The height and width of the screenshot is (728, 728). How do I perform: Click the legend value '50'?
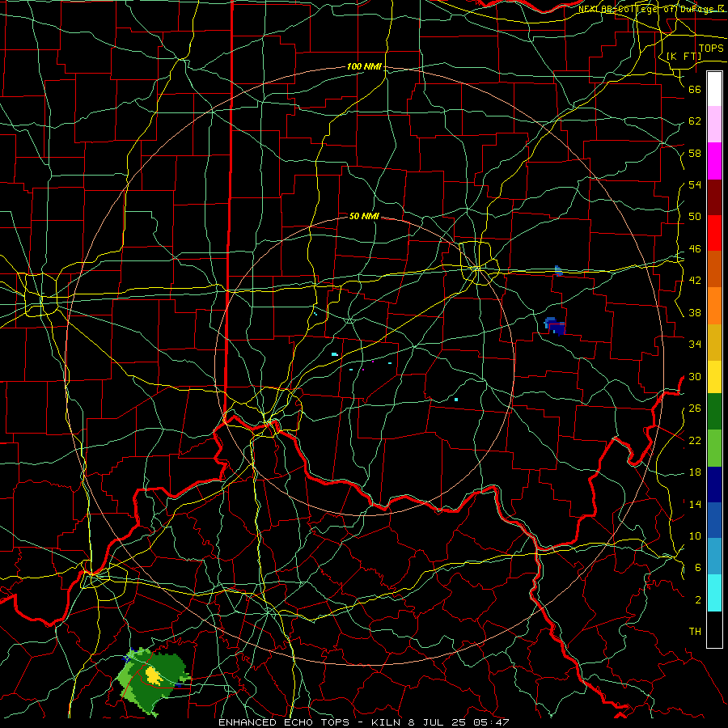point(695,216)
